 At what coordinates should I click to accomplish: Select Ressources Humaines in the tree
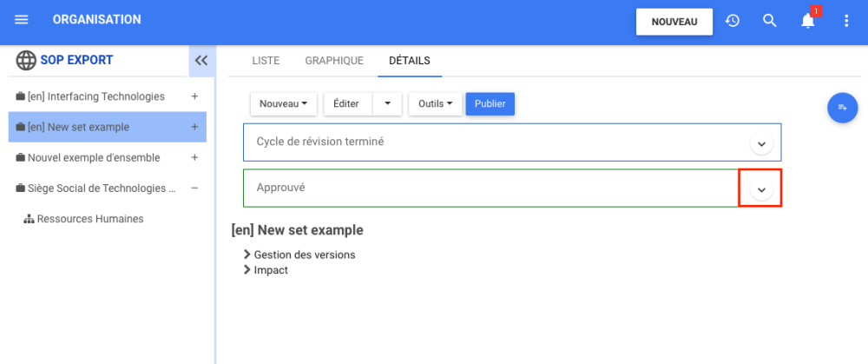click(89, 219)
